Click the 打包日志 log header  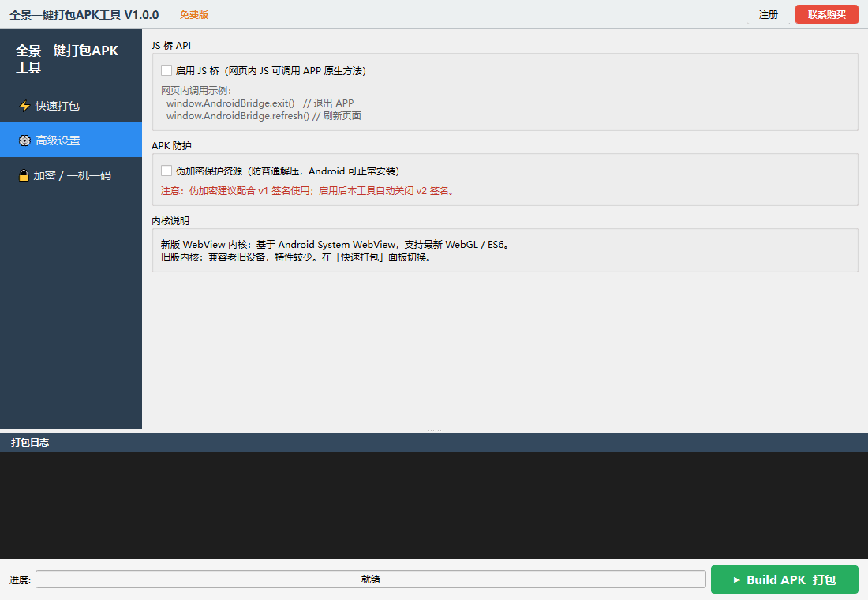pyautogui.click(x=30, y=443)
